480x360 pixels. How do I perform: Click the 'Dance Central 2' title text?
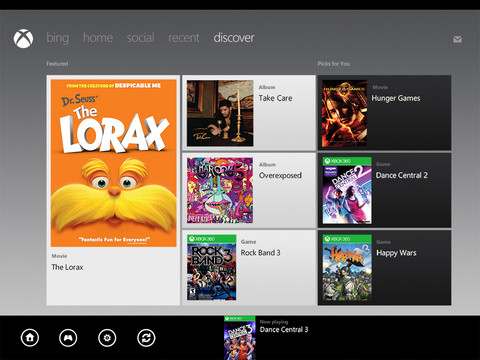(402, 175)
